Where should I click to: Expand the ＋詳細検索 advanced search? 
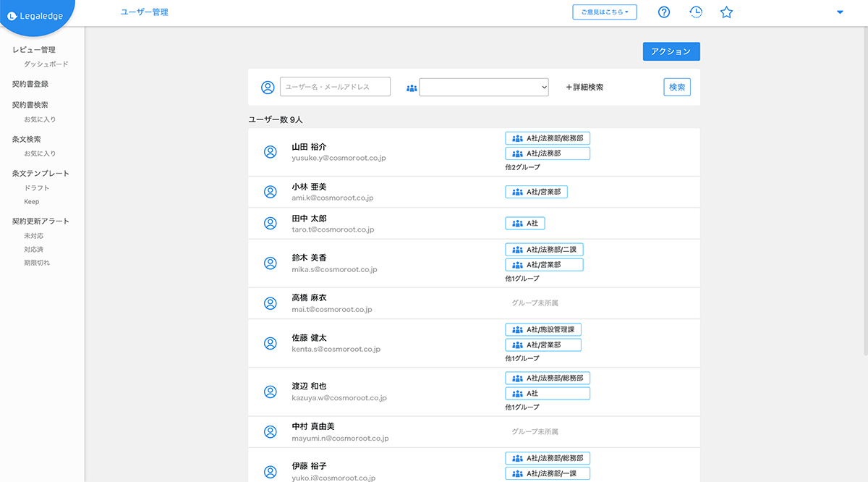click(x=584, y=88)
